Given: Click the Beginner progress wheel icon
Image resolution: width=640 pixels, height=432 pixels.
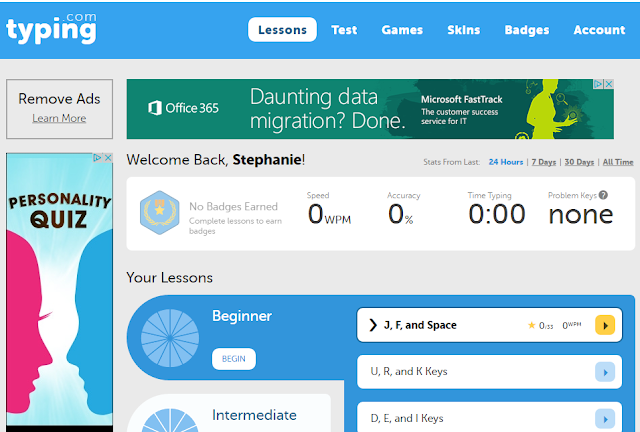Looking at the screenshot, I should click(x=170, y=338).
